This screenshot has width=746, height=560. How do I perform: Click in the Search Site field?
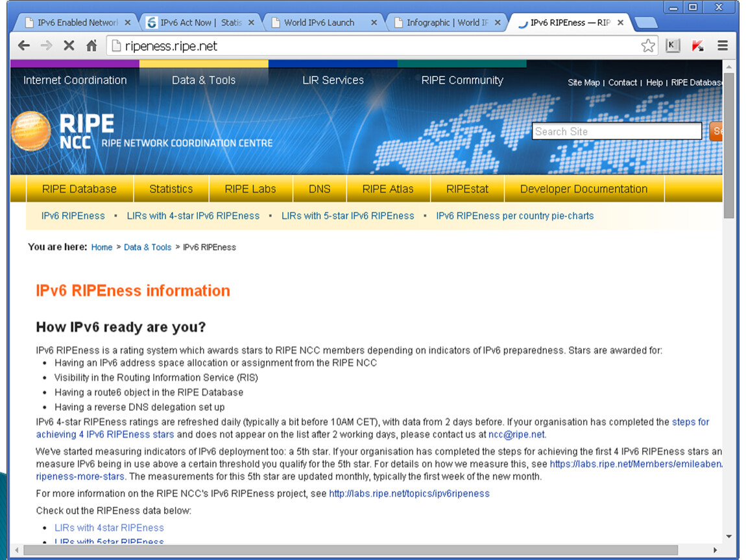(616, 132)
